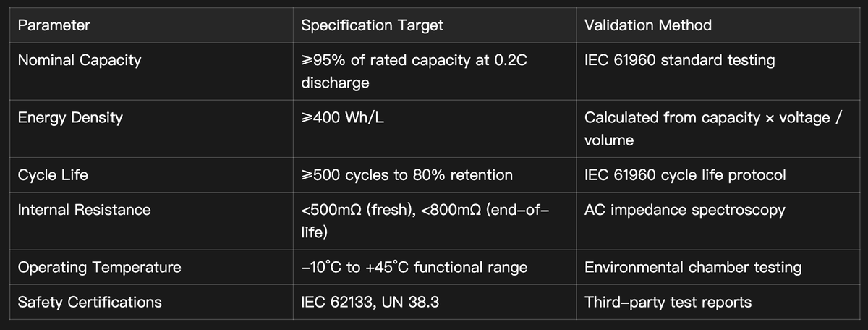Select the IEC 61960 cycle life protocol cell
The image size is (868, 330).
click(x=684, y=175)
